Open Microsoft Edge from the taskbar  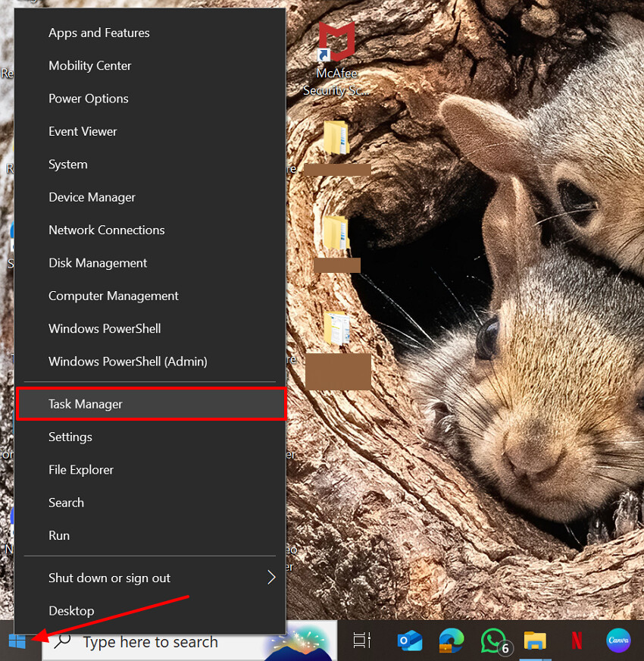[452, 641]
